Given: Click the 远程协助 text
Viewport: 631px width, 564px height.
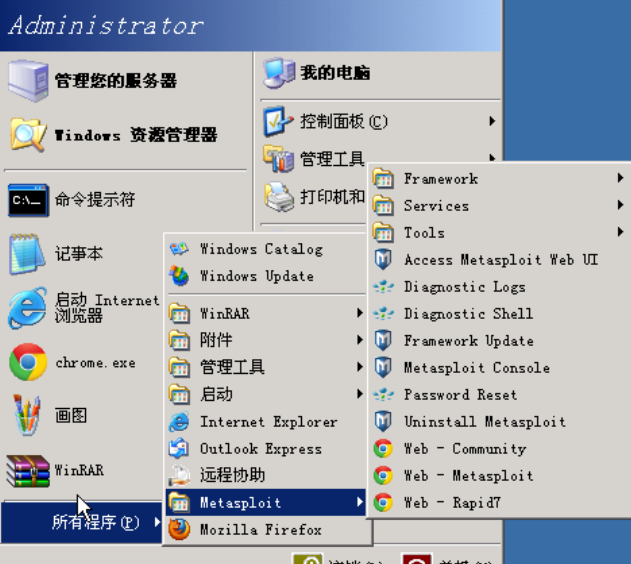Looking at the screenshot, I should click(233, 475).
